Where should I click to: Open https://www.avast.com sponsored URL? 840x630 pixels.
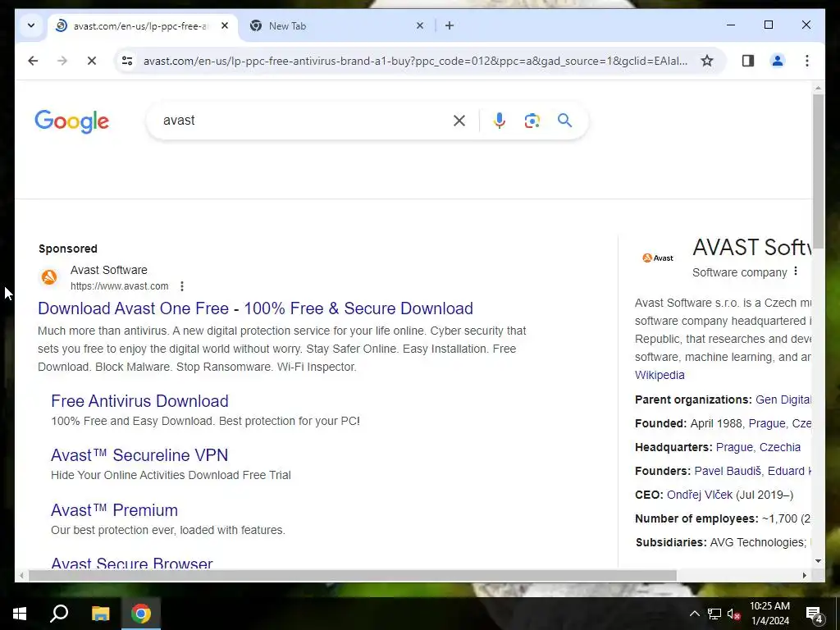coord(120,286)
